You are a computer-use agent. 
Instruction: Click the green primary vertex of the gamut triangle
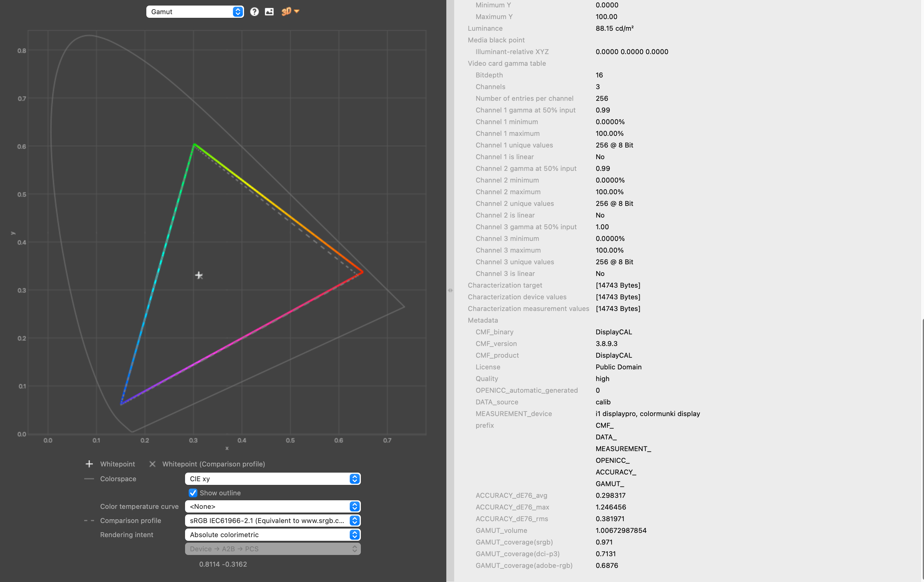click(x=195, y=145)
